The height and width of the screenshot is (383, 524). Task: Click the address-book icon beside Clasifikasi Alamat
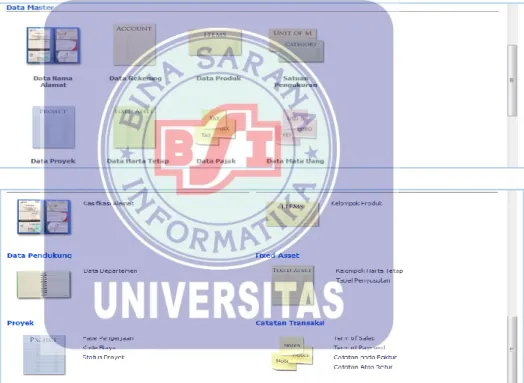pyautogui.click(x=44, y=217)
